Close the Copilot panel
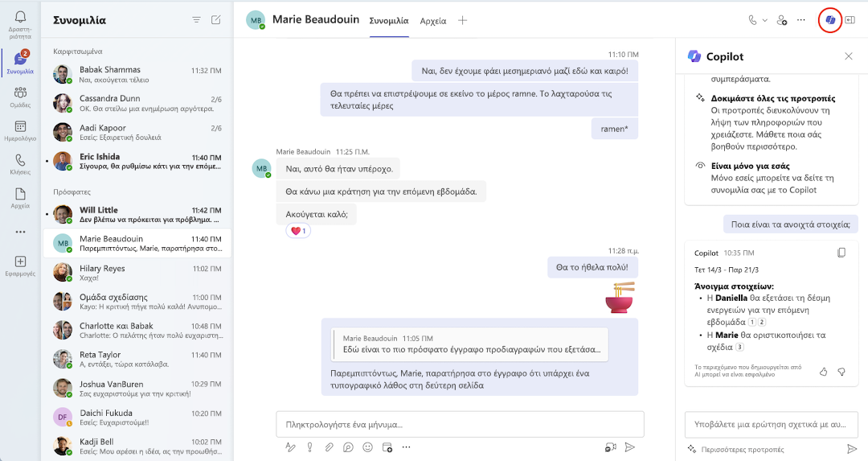868x461 pixels. pyautogui.click(x=849, y=56)
